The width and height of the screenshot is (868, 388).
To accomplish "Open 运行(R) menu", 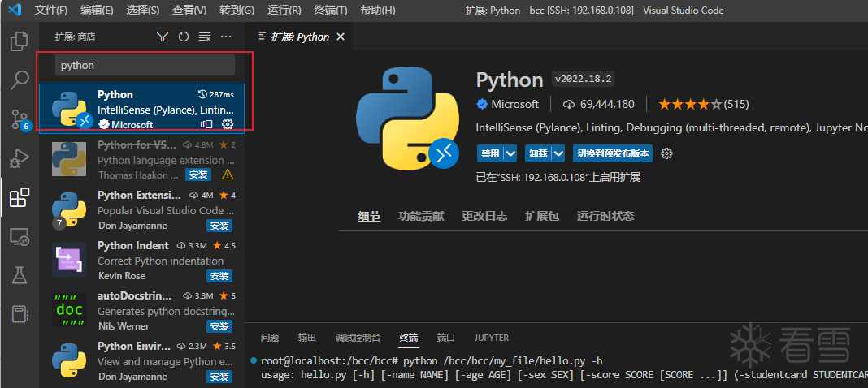I will [x=284, y=11].
